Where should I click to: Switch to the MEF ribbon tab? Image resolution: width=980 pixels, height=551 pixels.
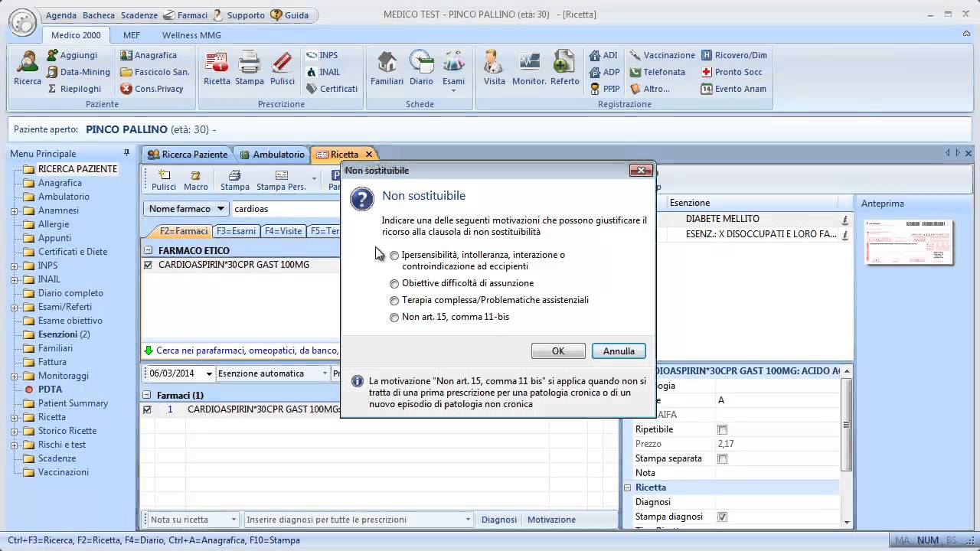(x=132, y=35)
